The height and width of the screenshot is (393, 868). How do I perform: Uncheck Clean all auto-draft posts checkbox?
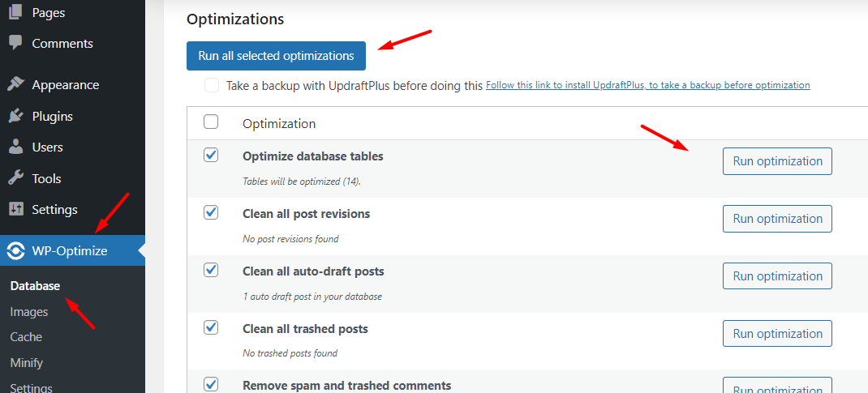click(x=211, y=270)
